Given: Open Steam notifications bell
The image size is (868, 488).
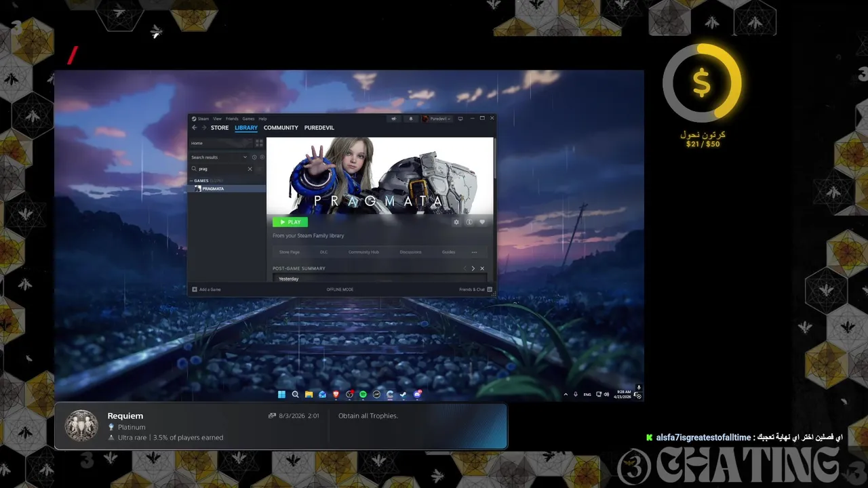Looking at the screenshot, I should (410, 119).
